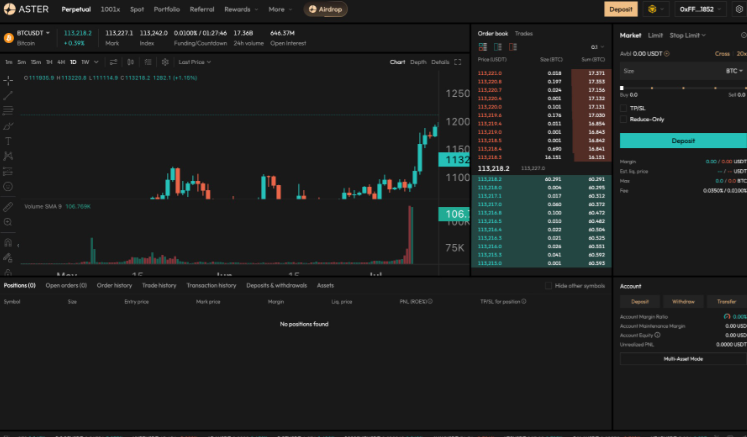Select the long position forecasting tool
This screenshot has height=437, width=747.
[x=8, y=171]
